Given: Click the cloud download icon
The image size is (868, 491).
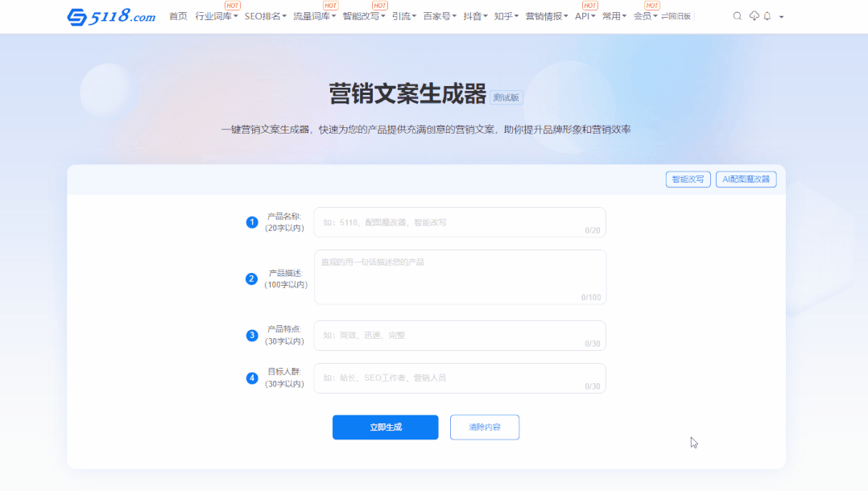Looking at the screenshot, I should [754, 16].
